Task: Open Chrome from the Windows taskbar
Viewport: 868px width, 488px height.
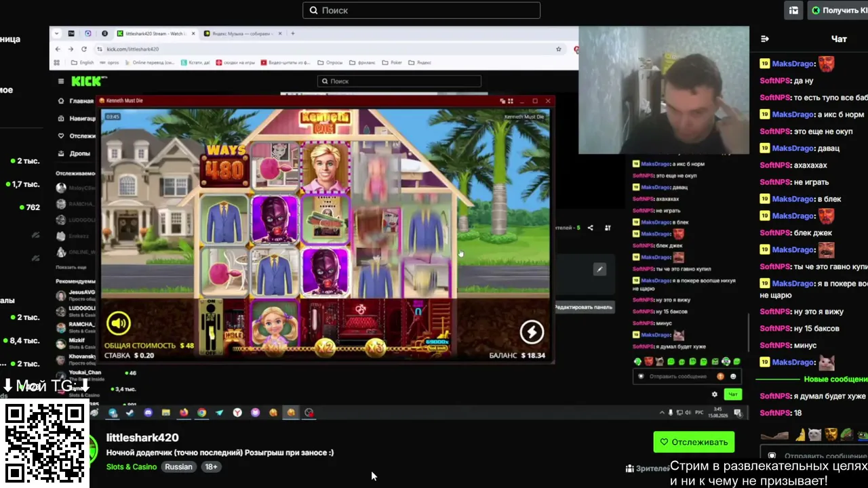Action: [x=201, y=413]
